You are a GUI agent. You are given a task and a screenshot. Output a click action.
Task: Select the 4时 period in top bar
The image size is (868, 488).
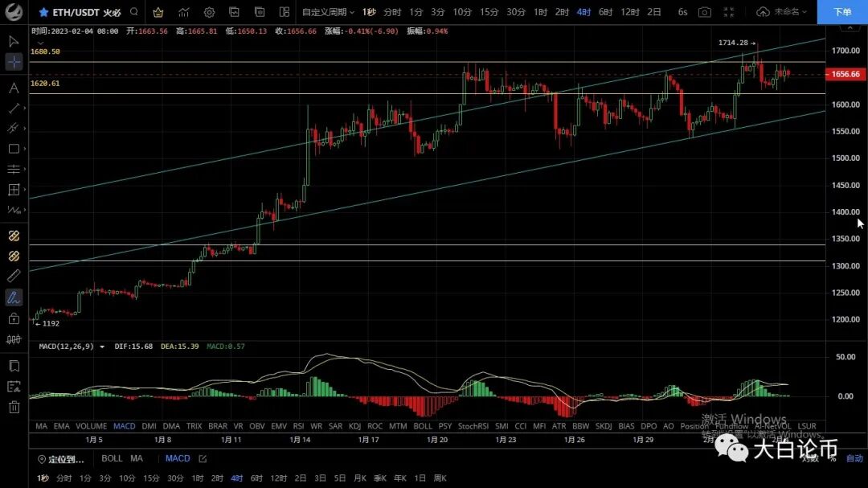[x=583, y=11]
